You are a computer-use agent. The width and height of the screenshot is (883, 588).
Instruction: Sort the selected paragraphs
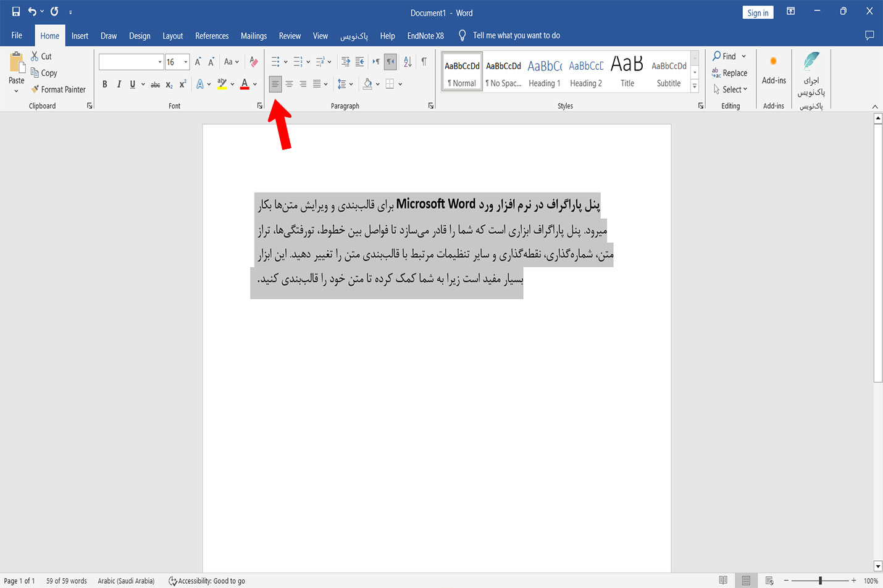click(x=408, y=62)
